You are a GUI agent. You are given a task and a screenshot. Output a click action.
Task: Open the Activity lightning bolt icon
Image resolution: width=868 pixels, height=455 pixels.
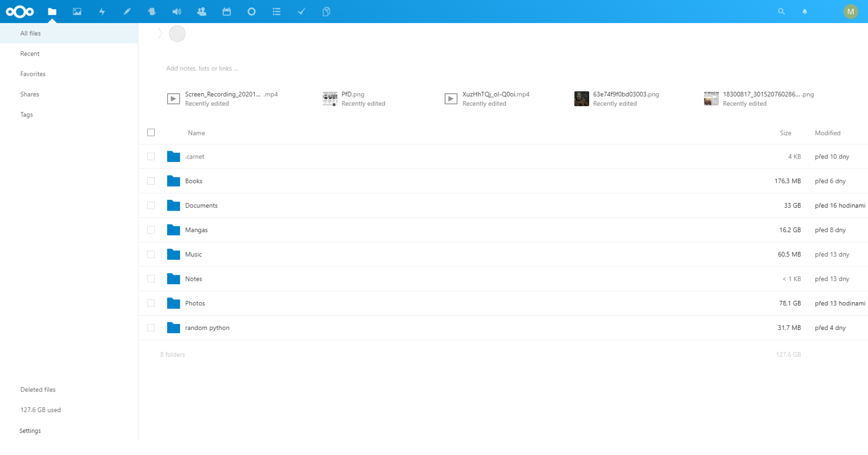[x=102, y=11]
